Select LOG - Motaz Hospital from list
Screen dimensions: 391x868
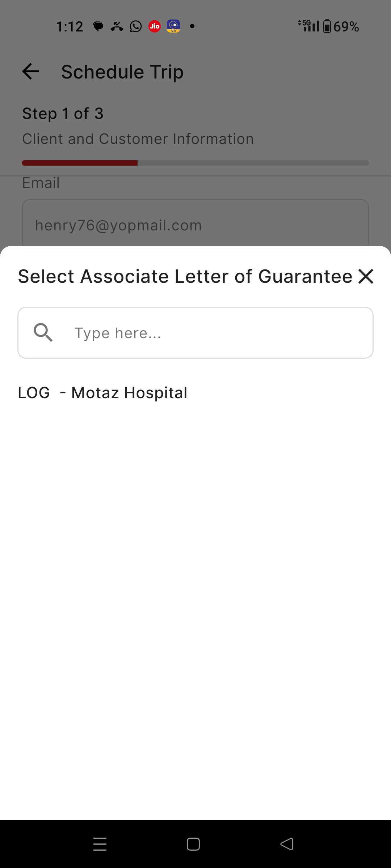click(102, 393)
